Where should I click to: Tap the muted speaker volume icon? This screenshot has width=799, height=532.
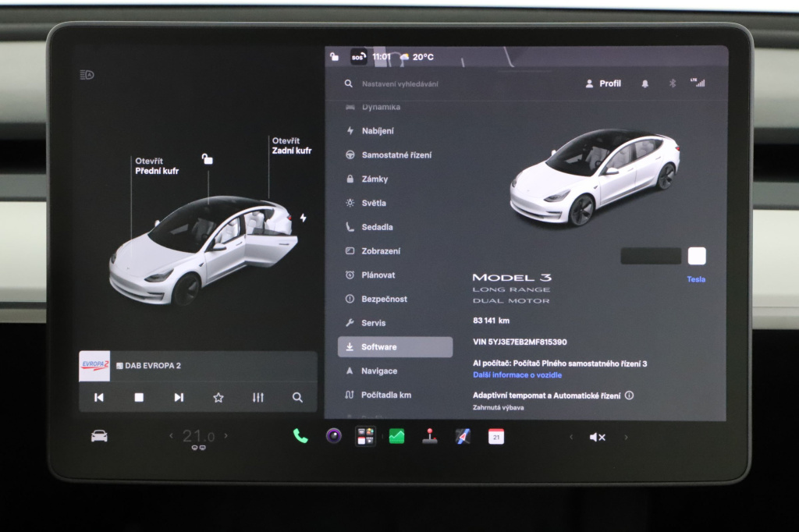597,437
